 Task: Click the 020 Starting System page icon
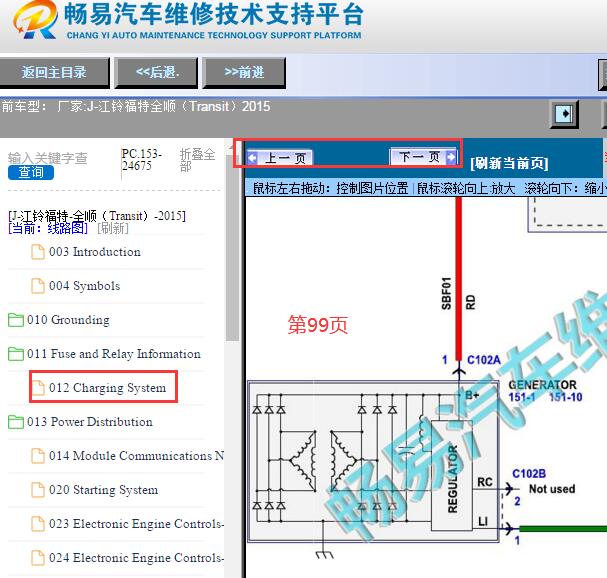tap(38, 490)
